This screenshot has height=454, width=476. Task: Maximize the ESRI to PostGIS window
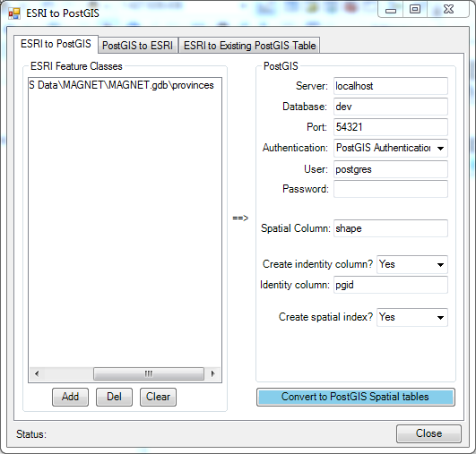[415, 10]
